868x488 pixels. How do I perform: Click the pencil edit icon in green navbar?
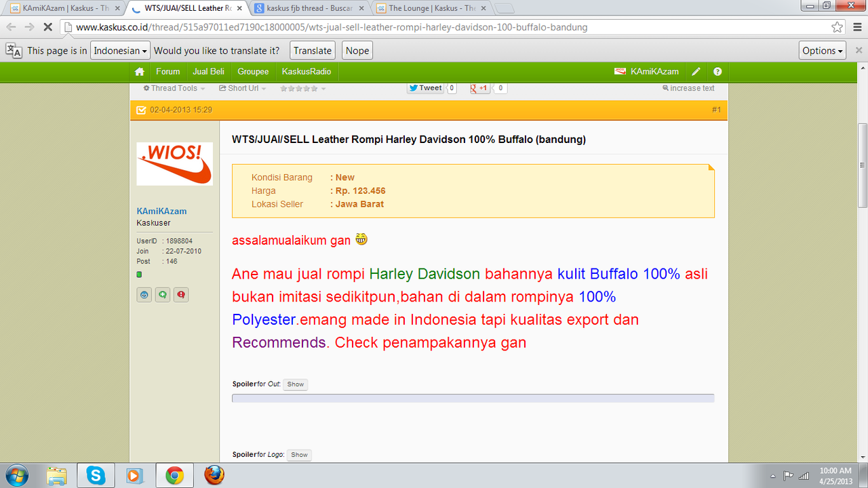click(x=696, y=72)
